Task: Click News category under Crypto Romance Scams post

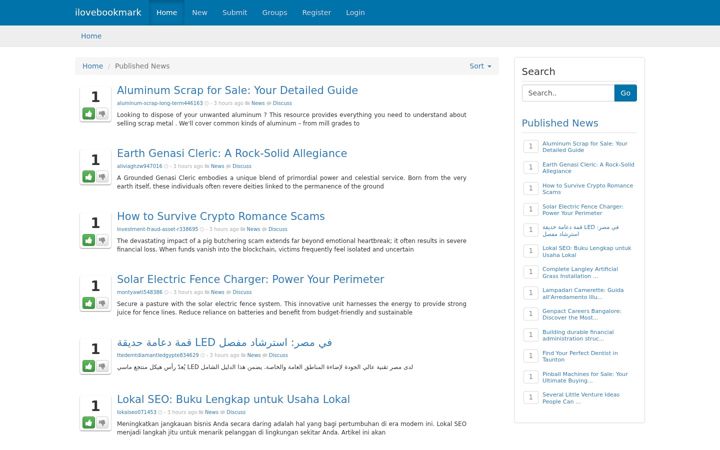Action: coord(253,229)
